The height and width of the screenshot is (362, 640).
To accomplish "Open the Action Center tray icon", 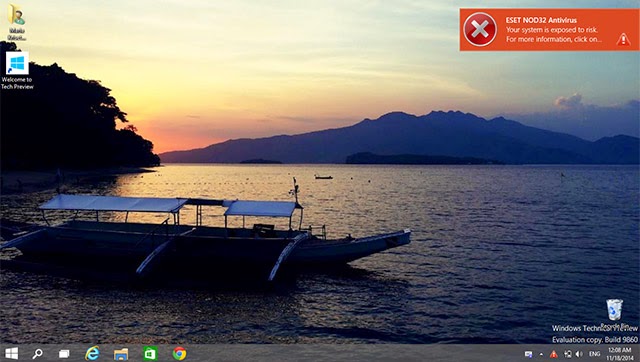I will click(528, 354).
